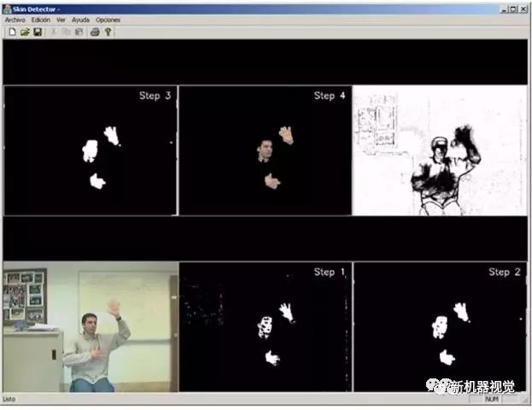Open the Ayuda menu
532x410 pixels.
(80, 20)
